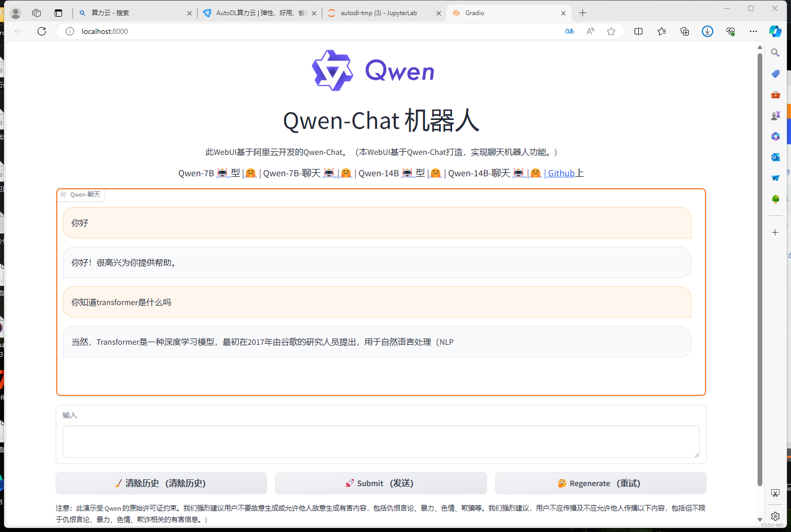
Task: View site information icon beside the address
Action: click(69, 31)
